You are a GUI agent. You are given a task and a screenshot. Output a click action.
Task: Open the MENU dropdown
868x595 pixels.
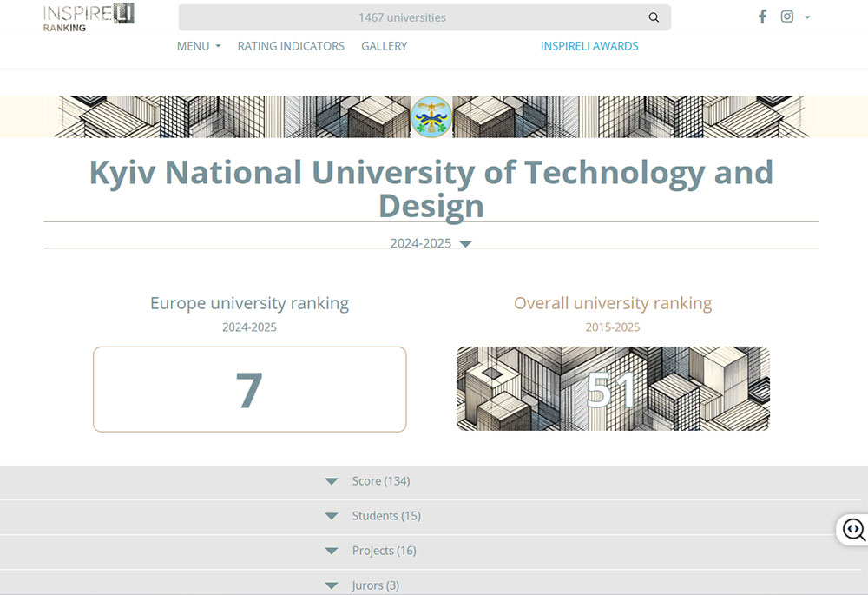(199, 46)
